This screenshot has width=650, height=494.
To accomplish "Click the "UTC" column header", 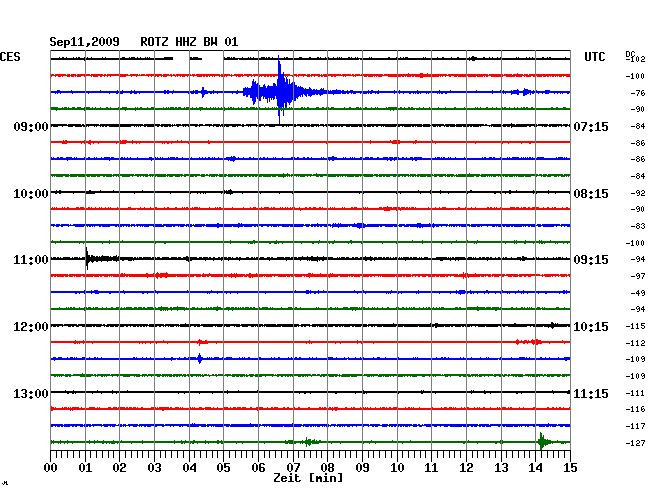I will [x=594, y=57].
